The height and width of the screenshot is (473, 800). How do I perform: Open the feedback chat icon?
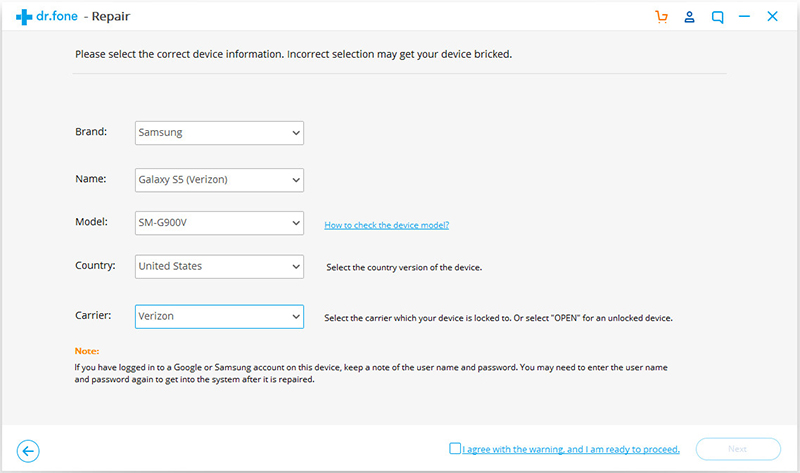tap(717, 17)
